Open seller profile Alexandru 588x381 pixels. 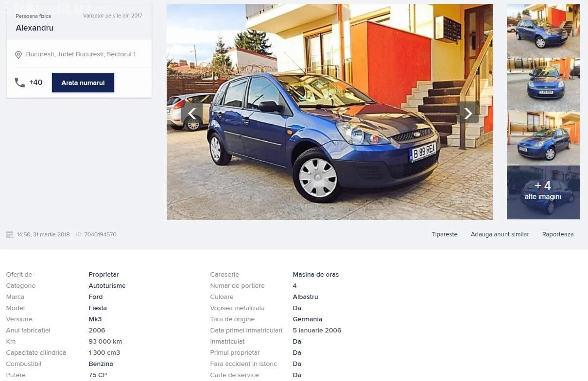tap(35, 28)
